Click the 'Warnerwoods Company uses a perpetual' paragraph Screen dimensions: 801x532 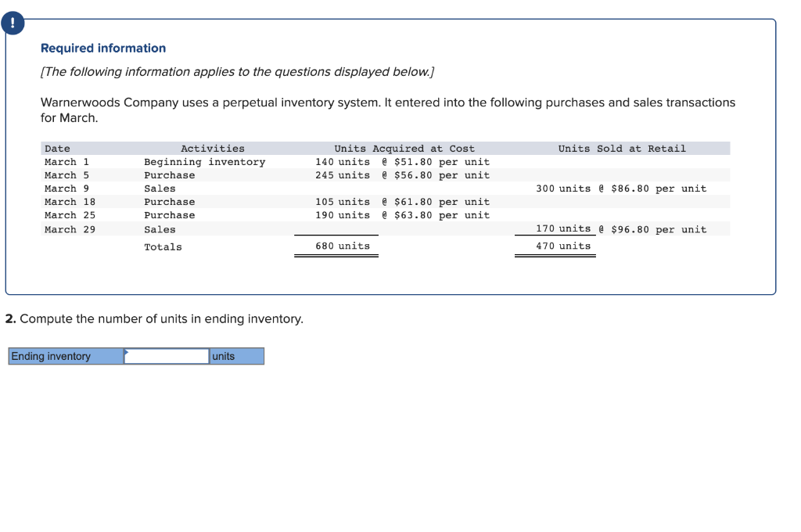[388, 110]
